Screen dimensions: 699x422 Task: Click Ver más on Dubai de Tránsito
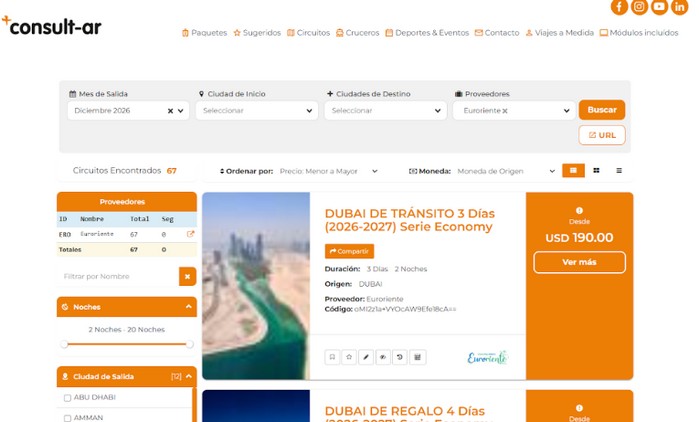[x=579, y=262]
